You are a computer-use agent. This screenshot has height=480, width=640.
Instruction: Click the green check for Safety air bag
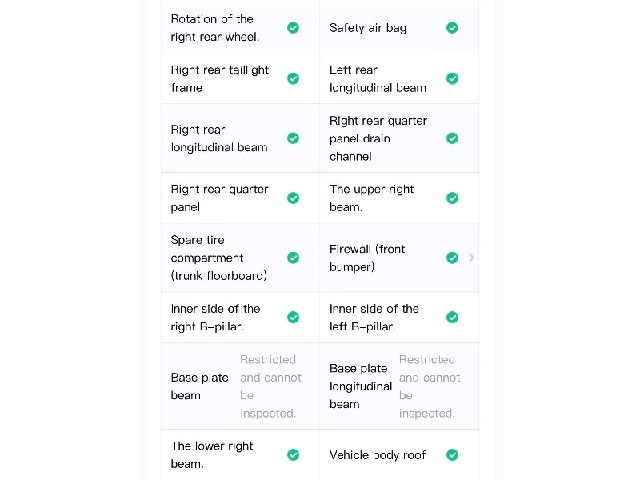(x=452, y=28)
